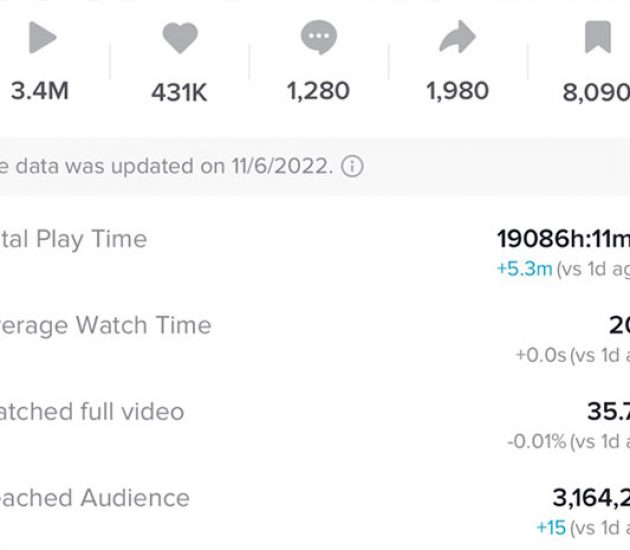Viewport: 630px width, 550px height.
Task: Select the 1,980 shares count
Action: (457, 91)
